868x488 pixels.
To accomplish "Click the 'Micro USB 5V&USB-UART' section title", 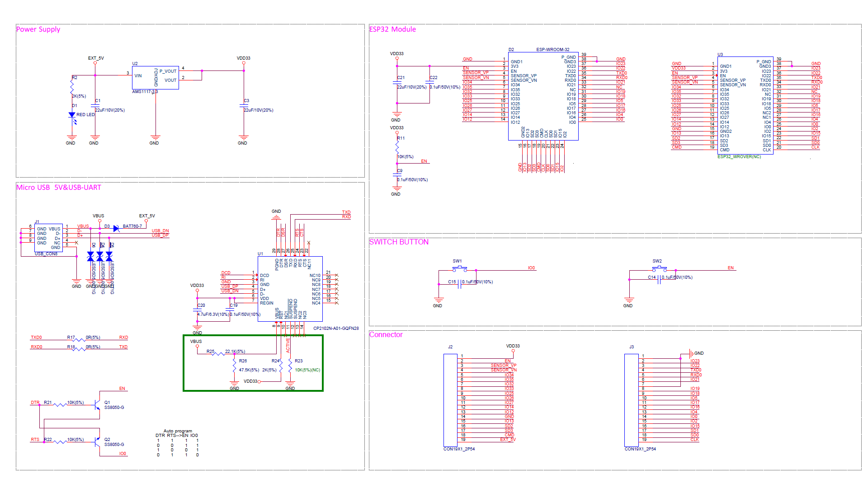I will pos(59,188).
